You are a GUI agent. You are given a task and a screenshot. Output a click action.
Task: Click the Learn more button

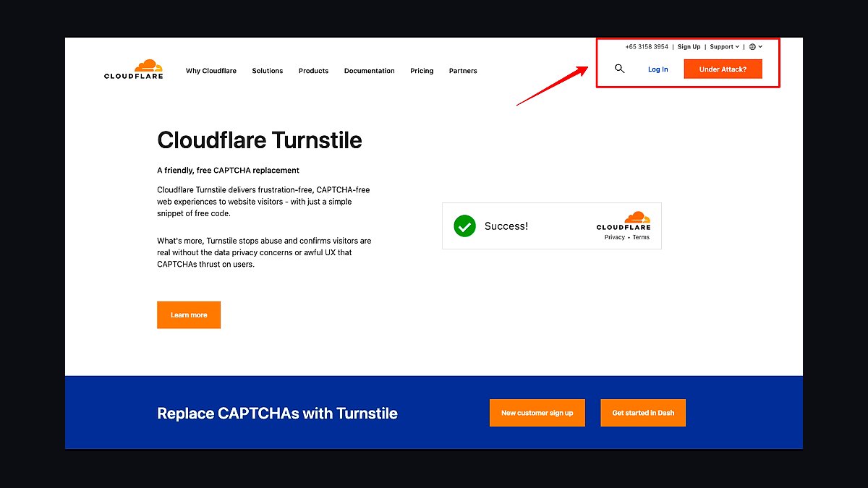[189, 315]
